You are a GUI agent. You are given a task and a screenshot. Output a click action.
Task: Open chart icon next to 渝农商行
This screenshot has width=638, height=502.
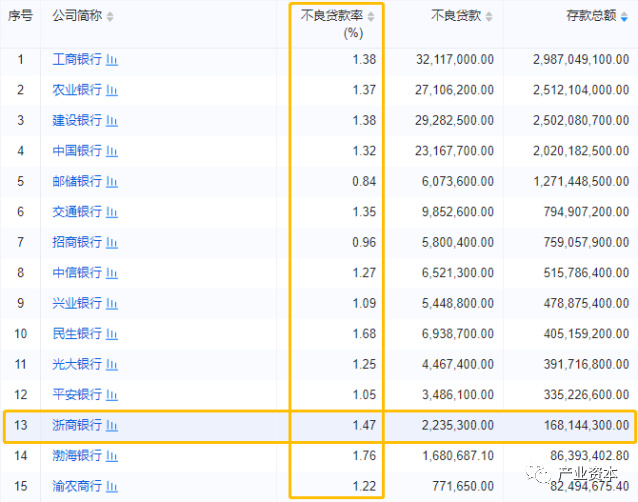click(112, 487)
